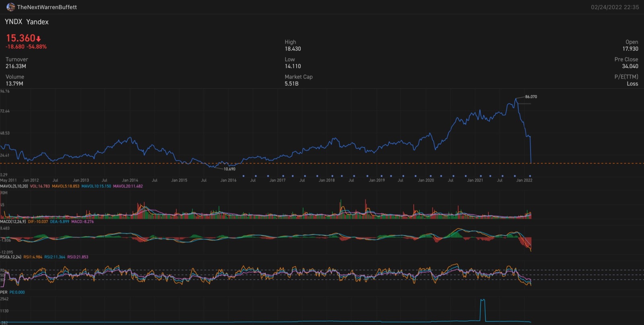Click the RSI1:4.984 legend entry
The image size is (644, 325).
tap(33, 257)
